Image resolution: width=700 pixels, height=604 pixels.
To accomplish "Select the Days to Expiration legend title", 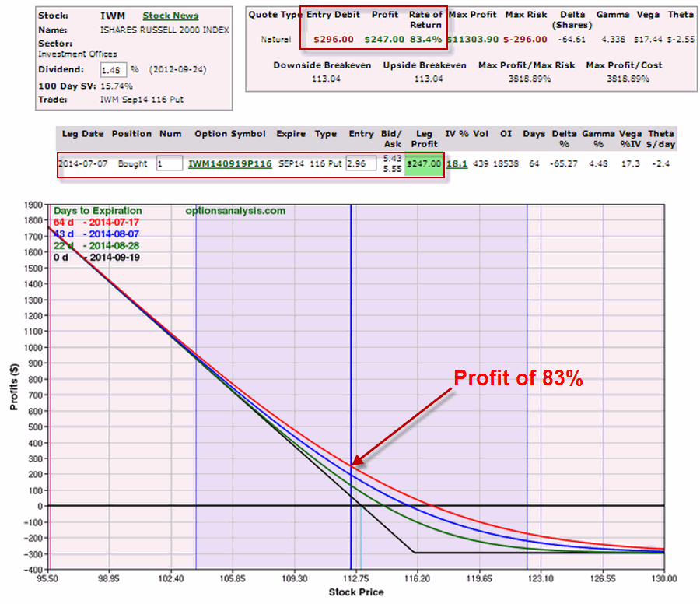I will (x=98, y=211).
